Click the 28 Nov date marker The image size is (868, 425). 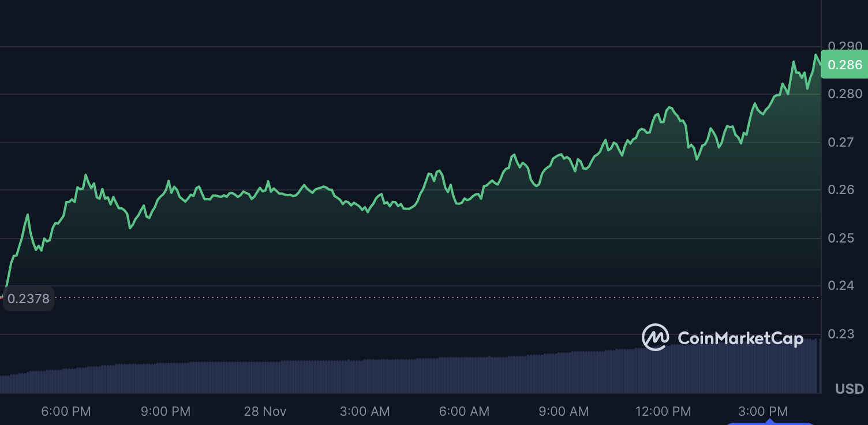265,412
